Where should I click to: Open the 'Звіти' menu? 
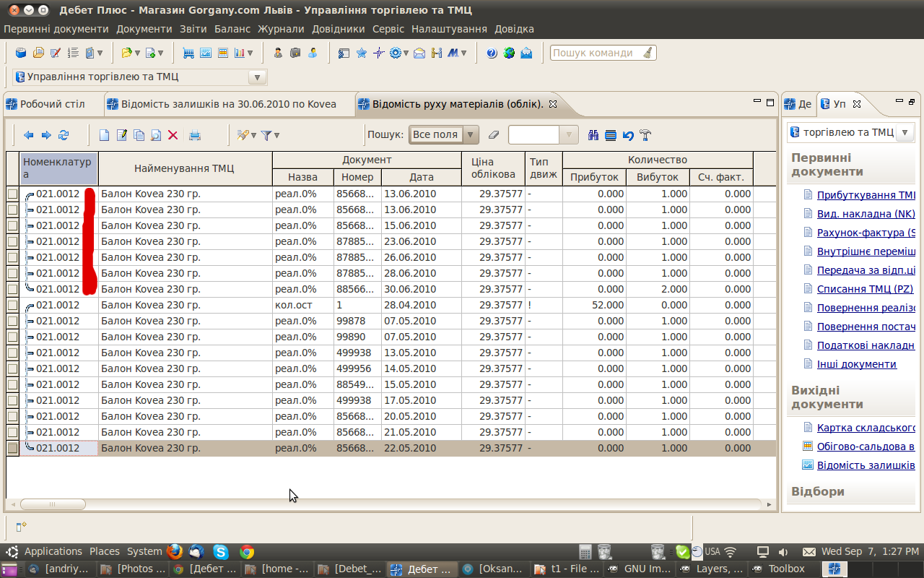coord(193,29)
